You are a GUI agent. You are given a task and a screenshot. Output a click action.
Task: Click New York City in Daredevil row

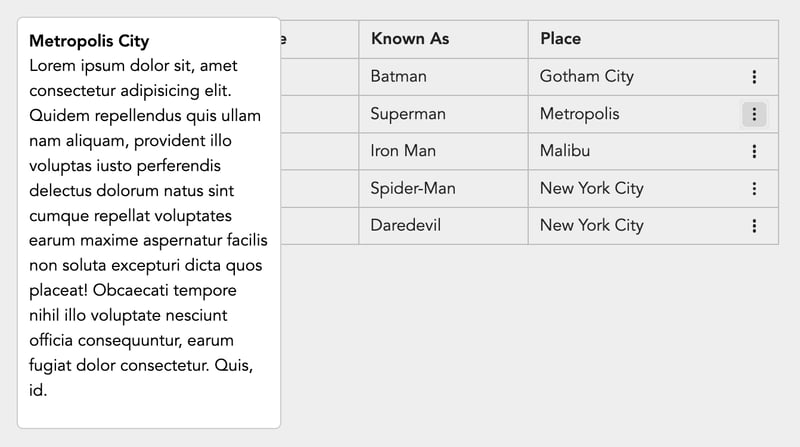click(592, 226)
